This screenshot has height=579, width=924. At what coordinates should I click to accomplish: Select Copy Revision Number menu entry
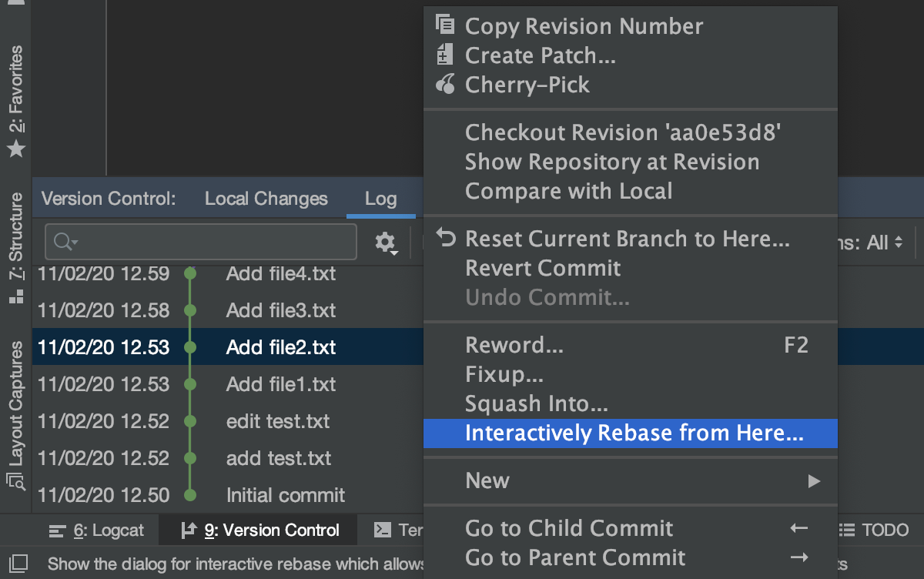(630, 26)
